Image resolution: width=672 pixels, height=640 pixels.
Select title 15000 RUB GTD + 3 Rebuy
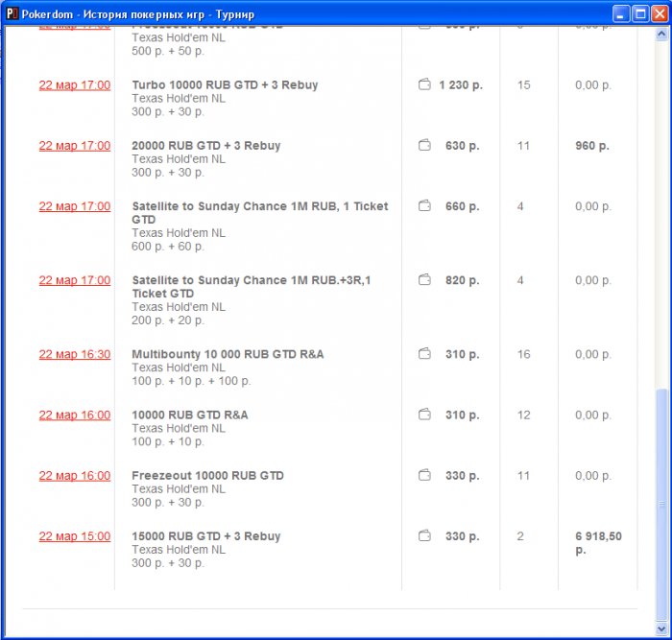point(206,536)
